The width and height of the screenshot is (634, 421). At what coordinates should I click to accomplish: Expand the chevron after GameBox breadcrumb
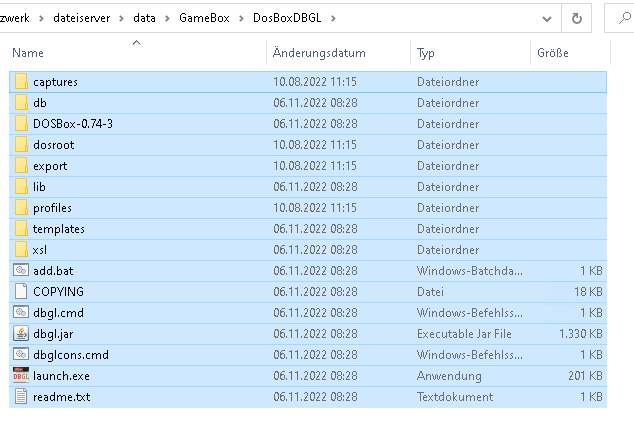point(241,18)
